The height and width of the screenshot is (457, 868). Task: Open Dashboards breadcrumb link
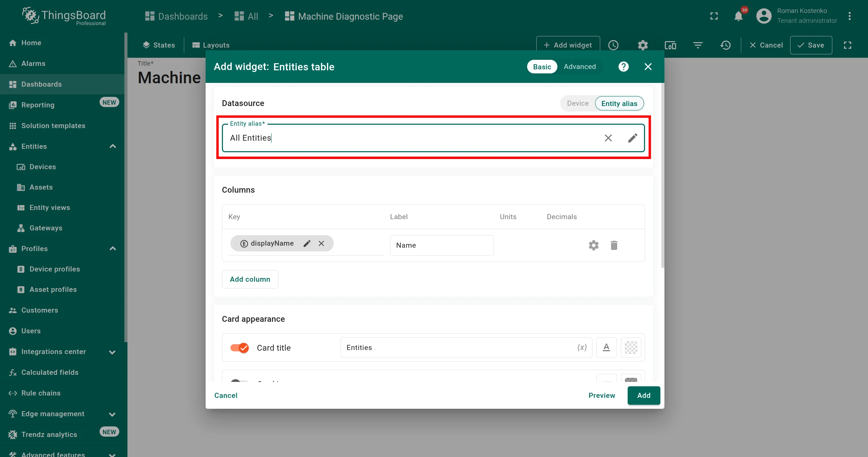click(176, 16)
